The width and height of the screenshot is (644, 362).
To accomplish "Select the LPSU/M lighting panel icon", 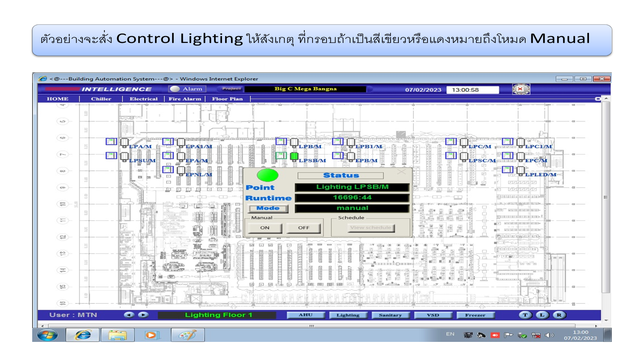I will (124, 157).
